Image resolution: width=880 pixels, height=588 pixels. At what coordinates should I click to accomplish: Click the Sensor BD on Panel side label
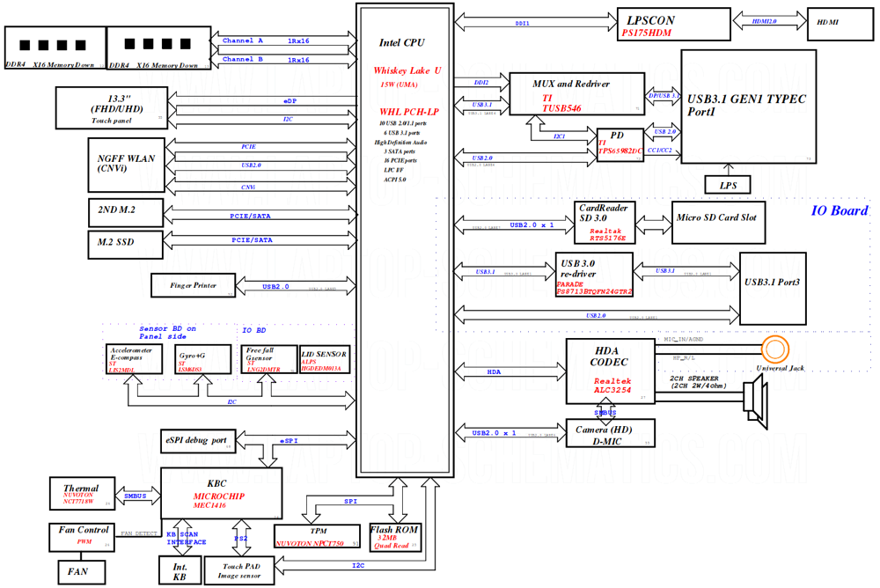pyautogui.click(x=167, y=333)
